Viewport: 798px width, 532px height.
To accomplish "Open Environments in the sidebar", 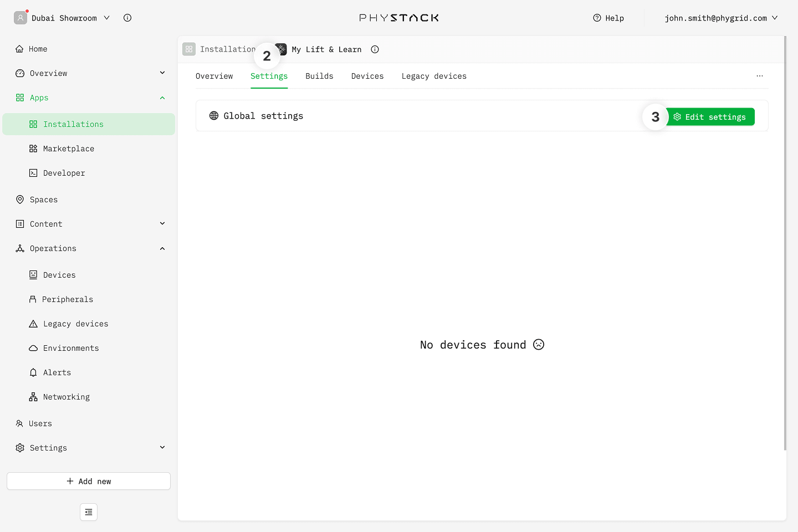I will pos(89,348).
